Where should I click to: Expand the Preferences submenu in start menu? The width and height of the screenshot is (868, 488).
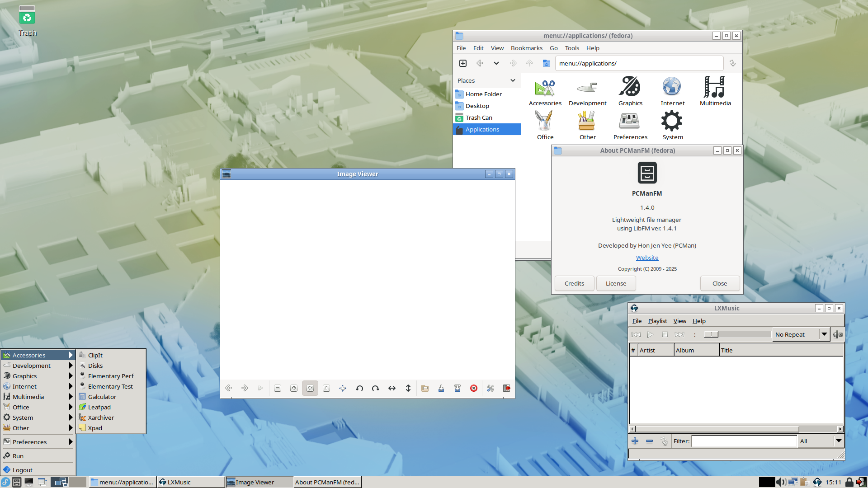click(38, 442)
